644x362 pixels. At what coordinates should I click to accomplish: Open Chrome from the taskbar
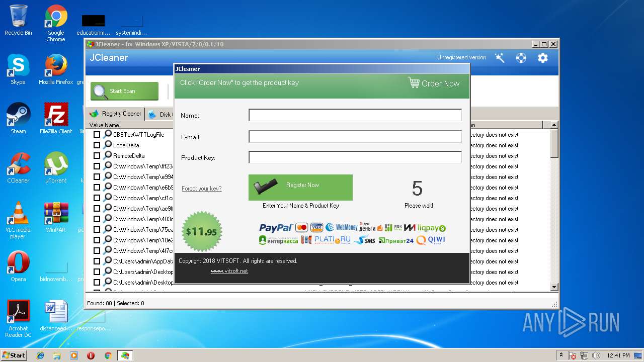click(x=108, y=355)
